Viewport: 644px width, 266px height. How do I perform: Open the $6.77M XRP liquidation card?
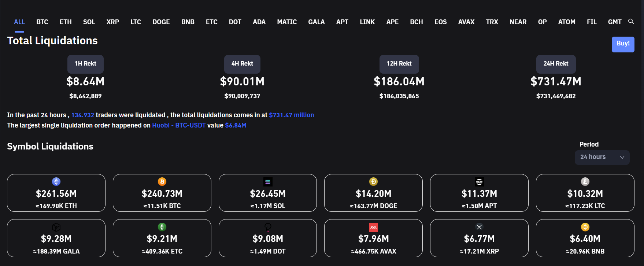479,239
